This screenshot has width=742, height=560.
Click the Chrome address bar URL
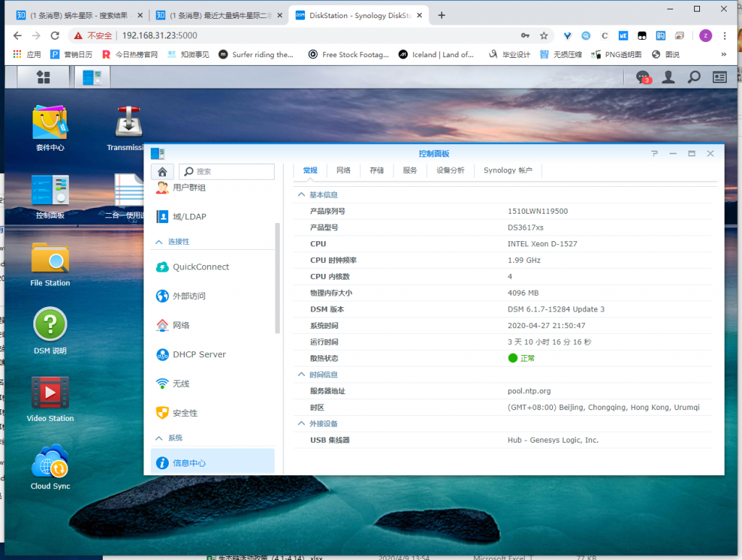click(159, 35)
